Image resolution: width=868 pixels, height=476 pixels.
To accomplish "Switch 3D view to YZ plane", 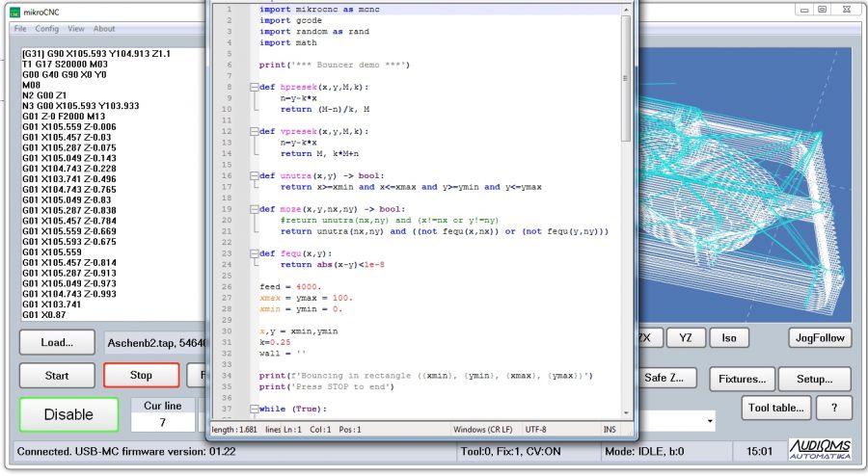I will click(686, 337).
